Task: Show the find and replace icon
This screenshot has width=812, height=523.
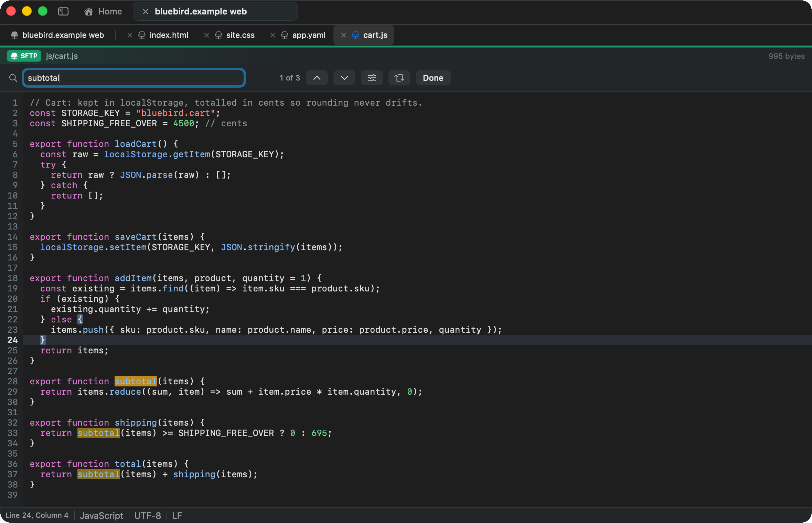Action: (x=399, y=78)
